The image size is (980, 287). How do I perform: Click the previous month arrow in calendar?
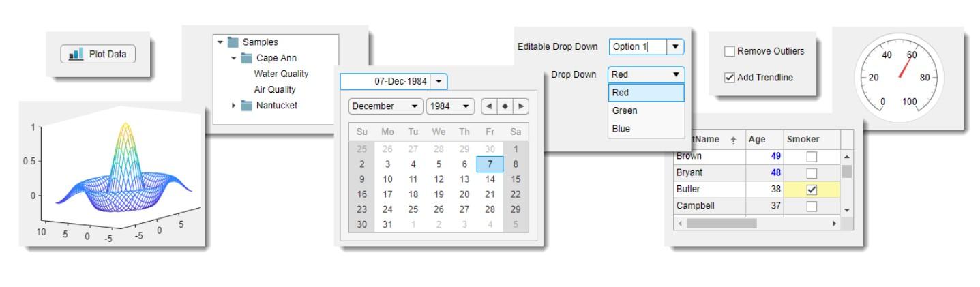pos(490,107)
